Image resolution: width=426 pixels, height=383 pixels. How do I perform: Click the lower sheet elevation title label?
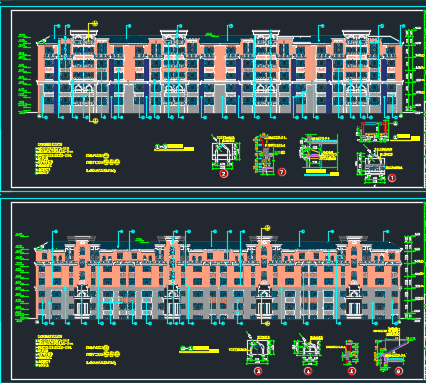click(199, 349)
